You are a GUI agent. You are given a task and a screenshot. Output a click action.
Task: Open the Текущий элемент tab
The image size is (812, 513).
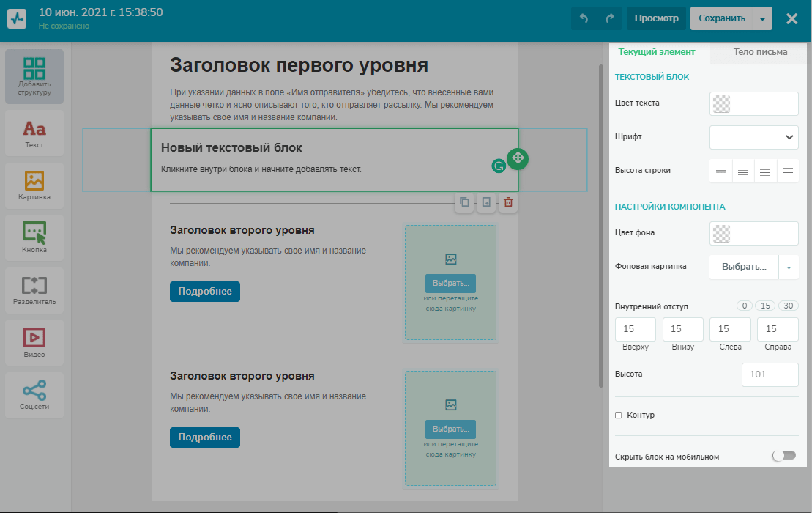click(x=656, y=52)
